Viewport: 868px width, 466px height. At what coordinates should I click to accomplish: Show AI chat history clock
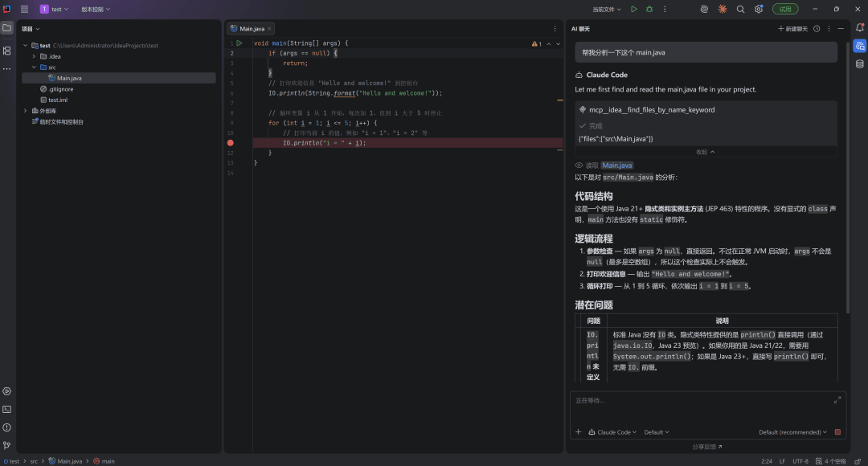(817, 28)
